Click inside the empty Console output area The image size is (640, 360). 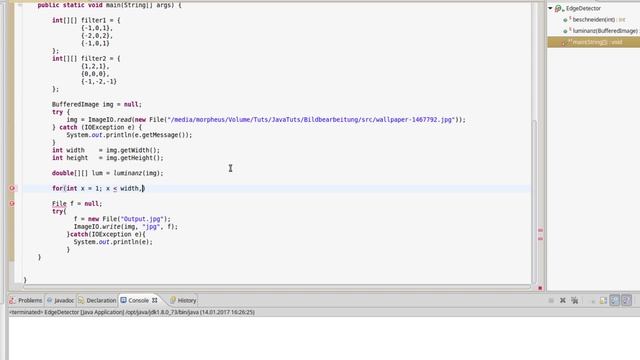tap(324, 338)
